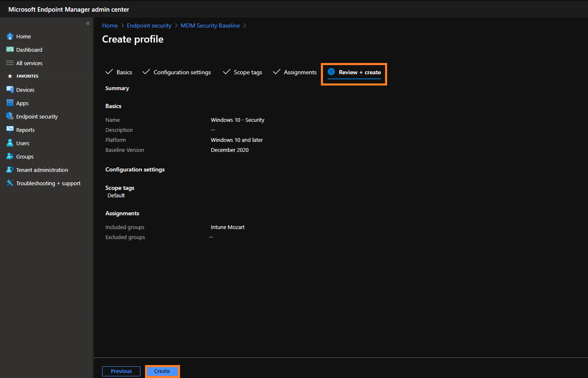Image resolution: width=588 pixels, height=378 pixels.
Task: Click the Endpoint security shield icon
Action: 10,116
